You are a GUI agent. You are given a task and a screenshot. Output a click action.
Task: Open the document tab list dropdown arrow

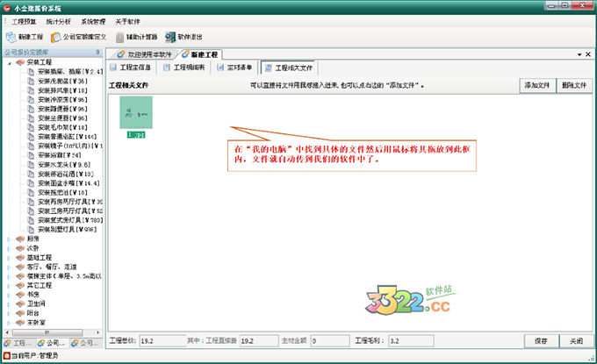point(579,54)
